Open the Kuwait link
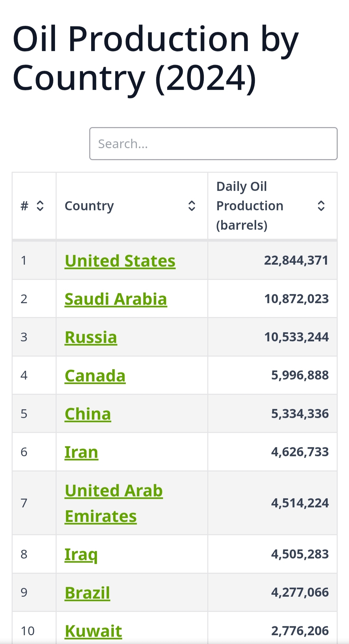 (93, 631)
